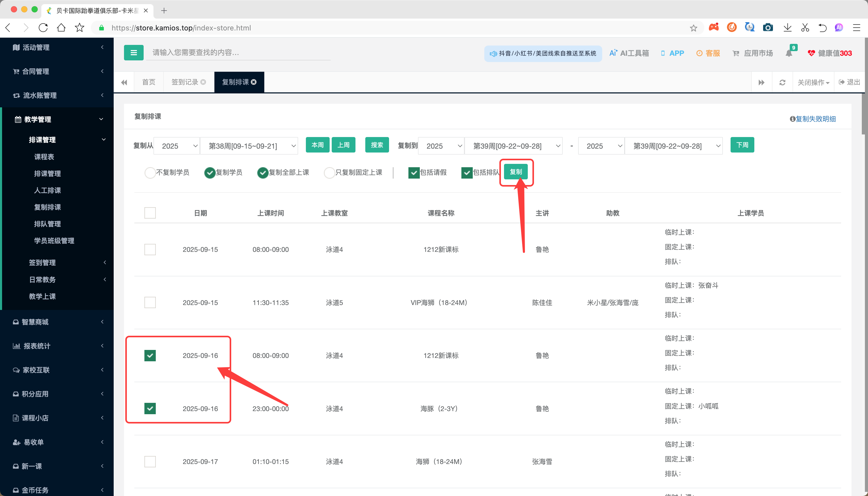Close the 签到记录 tab via its x icon
This screenshot has height=496, width=868.
pyautogui.click(x=203, y=82)
